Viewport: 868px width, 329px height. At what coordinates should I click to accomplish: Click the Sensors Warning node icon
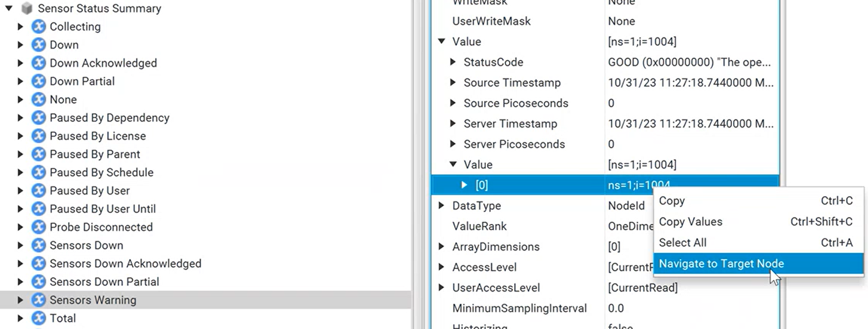coord(39,300)
